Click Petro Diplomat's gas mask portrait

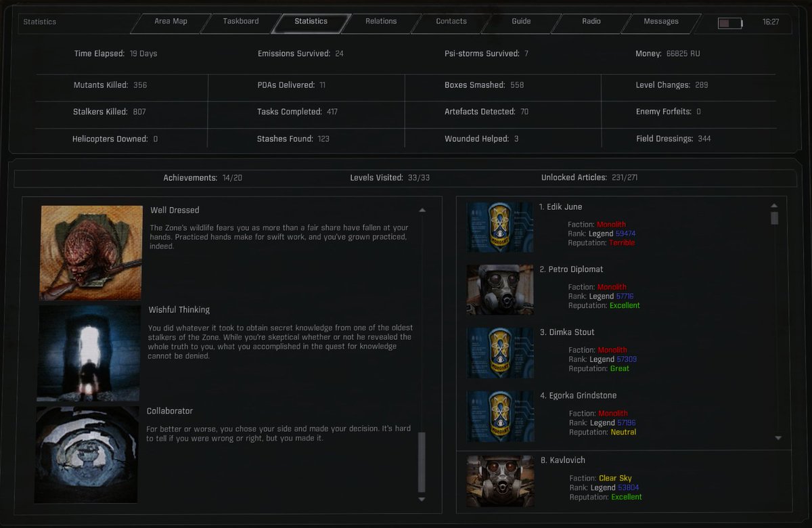(500, 290)
